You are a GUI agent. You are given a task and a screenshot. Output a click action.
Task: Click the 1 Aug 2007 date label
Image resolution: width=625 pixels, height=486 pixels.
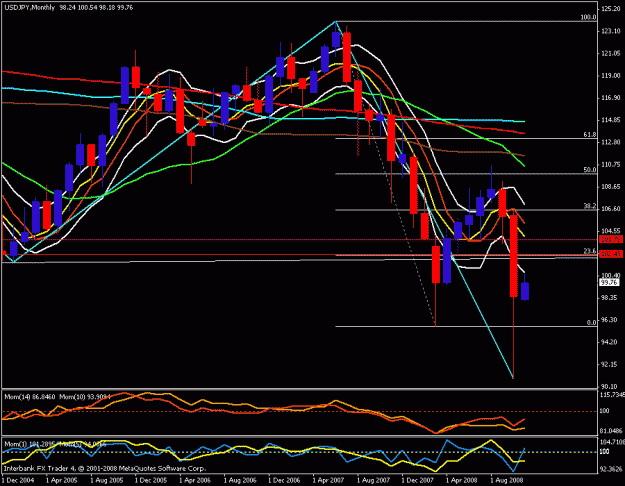pos(373,480)
